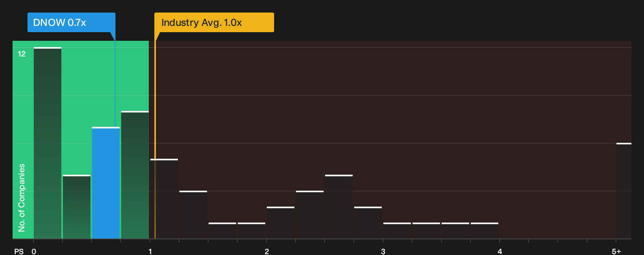Screen dimensions: 644x255
Task: Select the dark bar immediately right of industry average line
Action: (x=164, y=199)
